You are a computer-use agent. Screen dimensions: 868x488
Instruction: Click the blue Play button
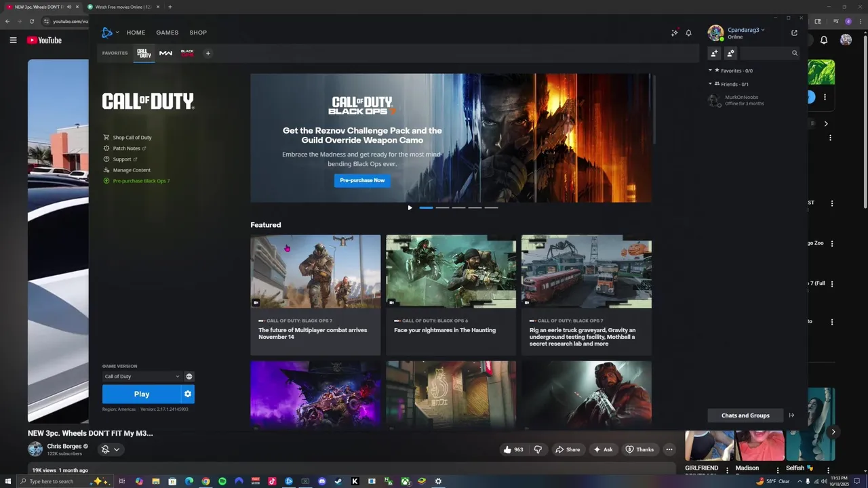point(142,394)
